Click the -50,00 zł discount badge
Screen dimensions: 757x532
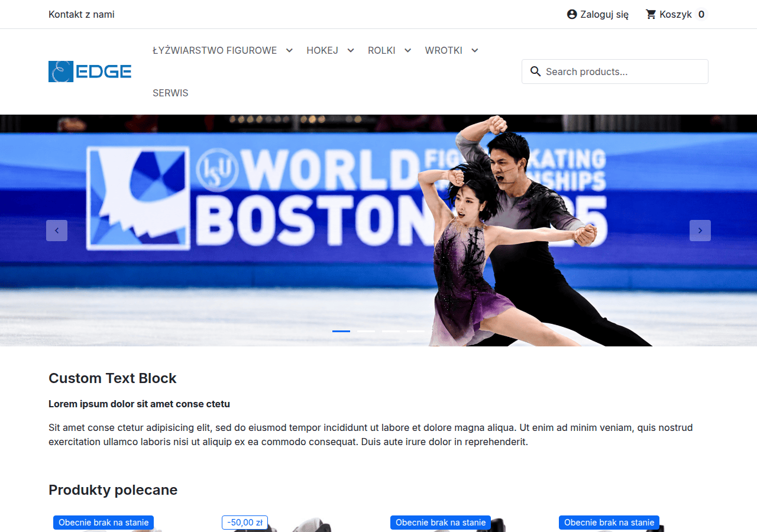(245, 523)
